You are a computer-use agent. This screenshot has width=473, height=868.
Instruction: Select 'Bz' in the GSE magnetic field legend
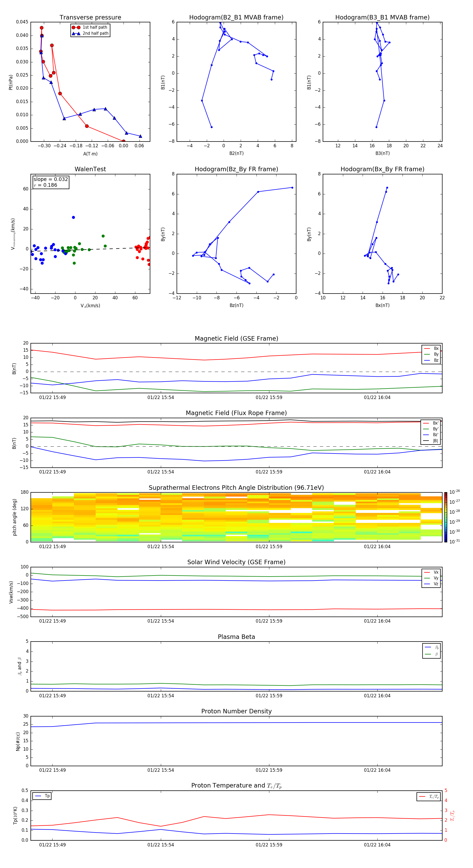click(x=431, y=361)
